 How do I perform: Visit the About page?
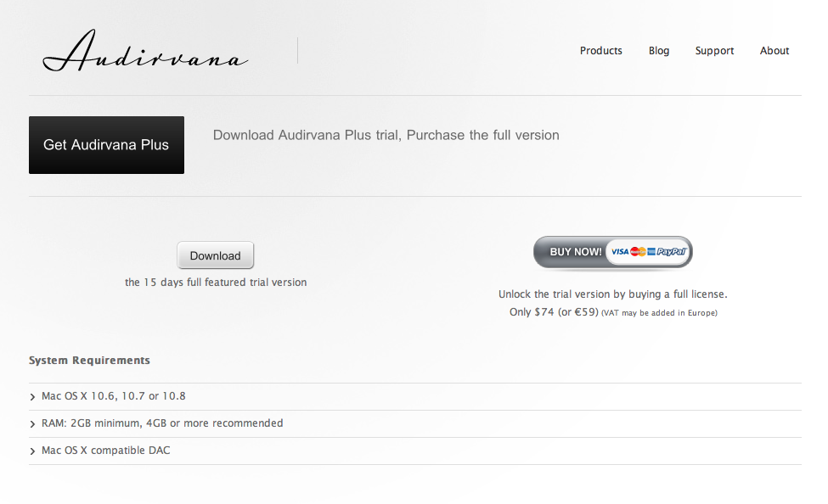coord(774,51)
